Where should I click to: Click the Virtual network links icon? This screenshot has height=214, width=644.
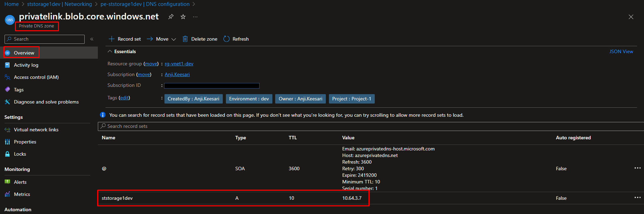coord(7,130)
